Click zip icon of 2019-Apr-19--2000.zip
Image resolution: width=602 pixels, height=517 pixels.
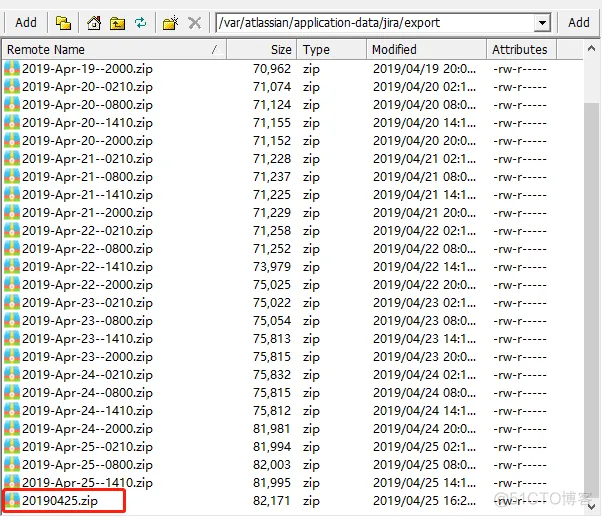(x=12, y=69)
